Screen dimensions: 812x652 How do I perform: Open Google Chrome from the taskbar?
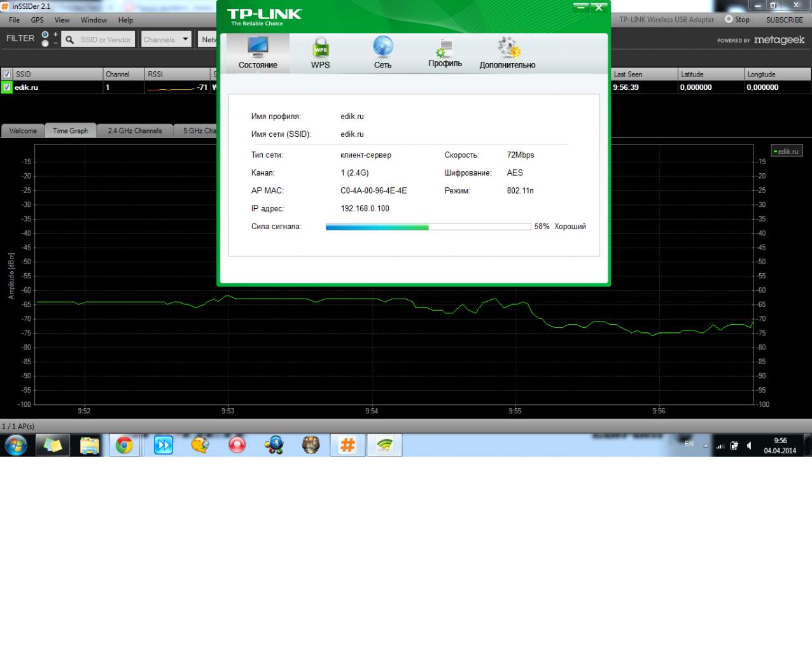[124, 445]
